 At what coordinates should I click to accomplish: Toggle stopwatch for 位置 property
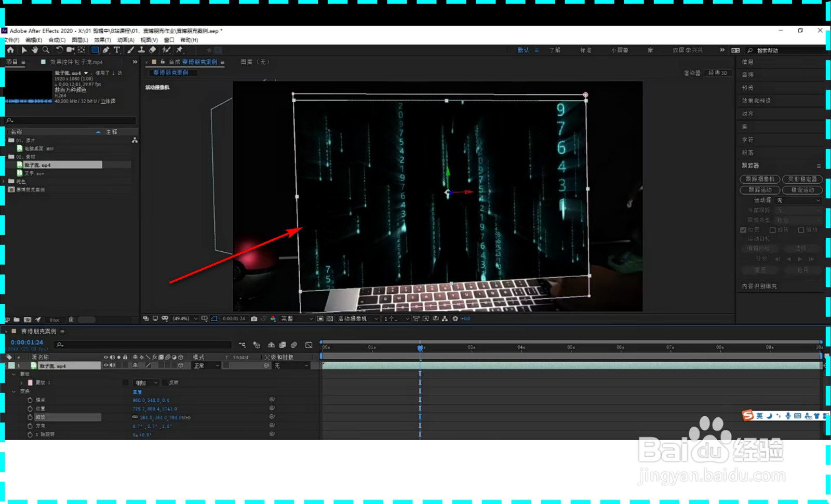[x=30, y=408]
